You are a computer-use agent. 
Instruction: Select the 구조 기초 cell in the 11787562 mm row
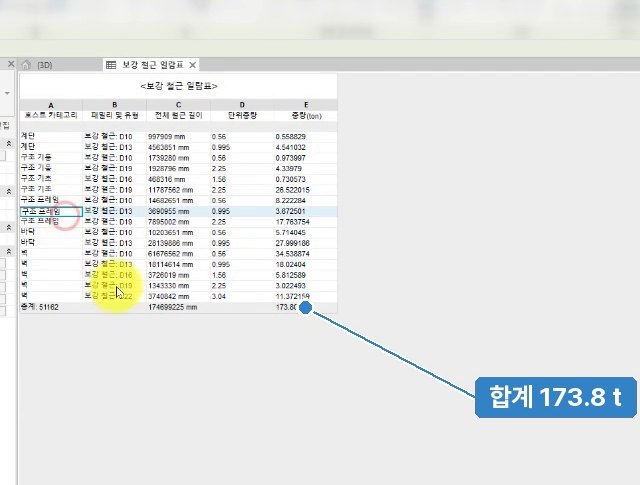[51, 189]
